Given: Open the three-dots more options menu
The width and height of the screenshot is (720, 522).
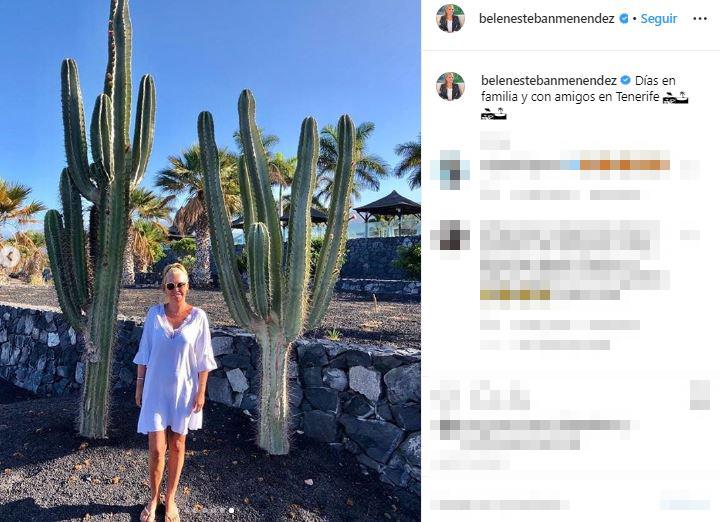Looking at the screenshot, I should point(700,19).
